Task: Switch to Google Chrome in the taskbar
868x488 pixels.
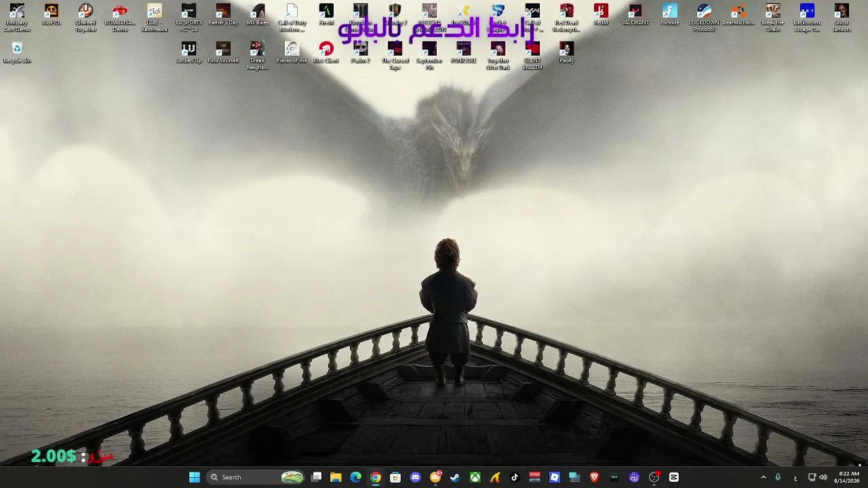Action: pos(376,477)
